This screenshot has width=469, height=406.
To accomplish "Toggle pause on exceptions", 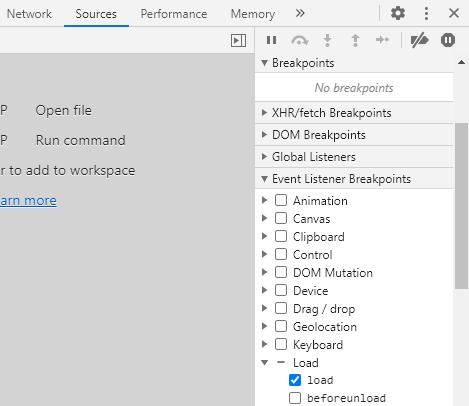I will (448, 40).
